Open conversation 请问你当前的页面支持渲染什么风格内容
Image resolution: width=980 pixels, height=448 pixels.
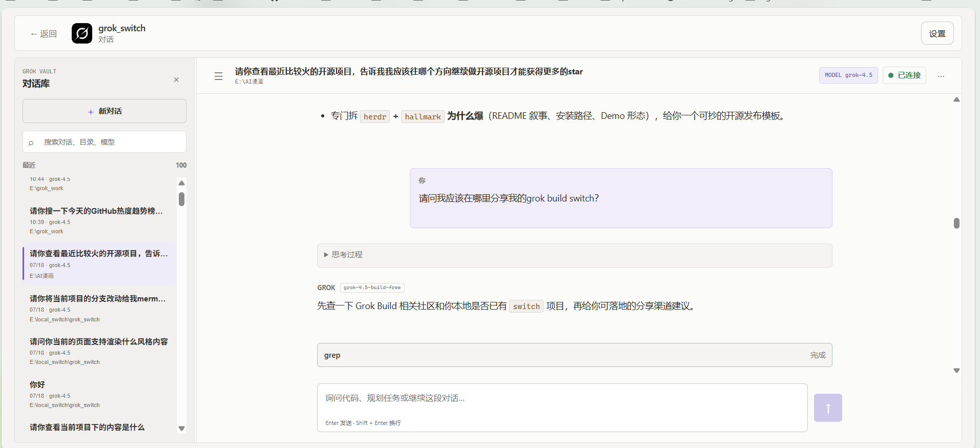pos(99,351)
